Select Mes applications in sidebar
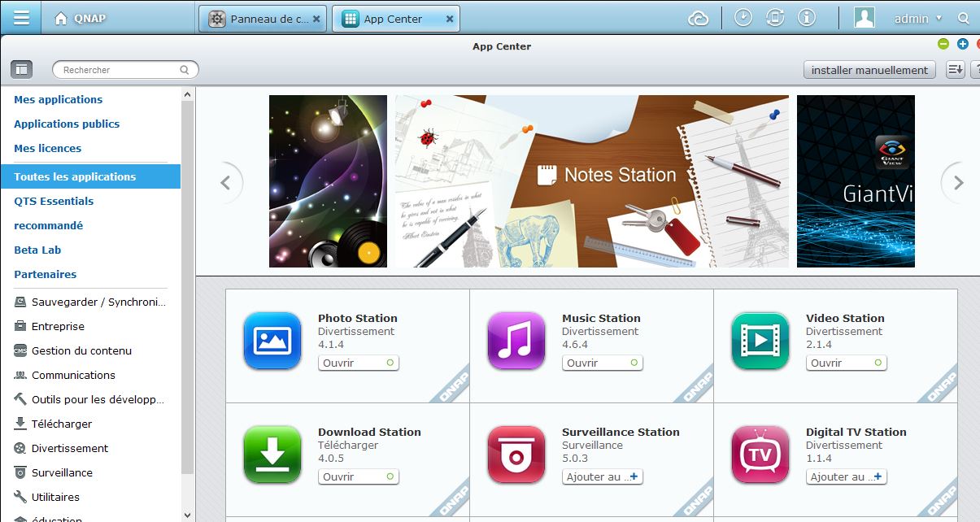Image resolution: width=980 pixels, height=522 pixels. click(x=59, y=99)
